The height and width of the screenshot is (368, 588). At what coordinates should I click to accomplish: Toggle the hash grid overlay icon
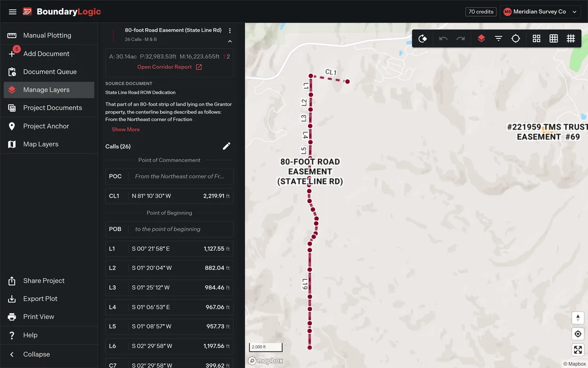571,38
